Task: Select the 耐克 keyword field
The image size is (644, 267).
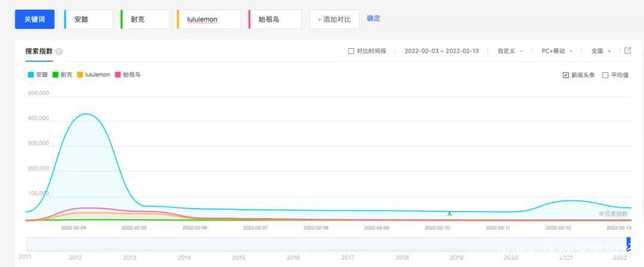Action: coord(145,19)
